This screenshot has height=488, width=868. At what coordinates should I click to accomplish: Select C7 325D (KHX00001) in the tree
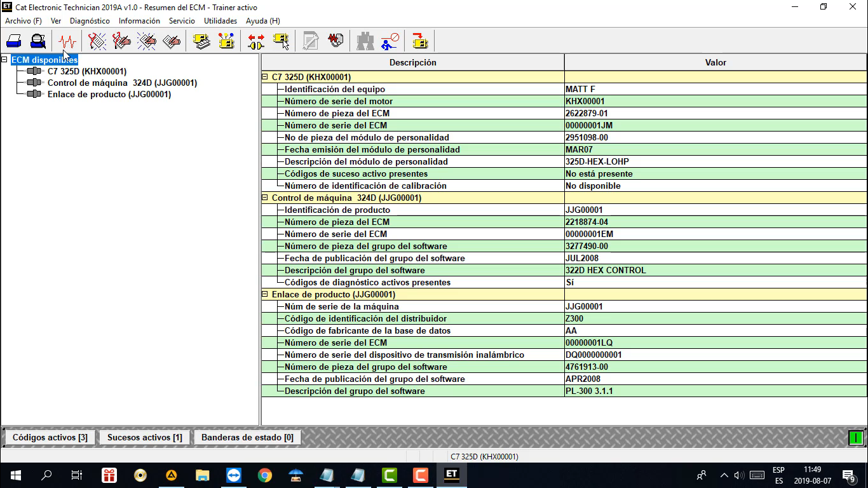click(x=87, y=72)
